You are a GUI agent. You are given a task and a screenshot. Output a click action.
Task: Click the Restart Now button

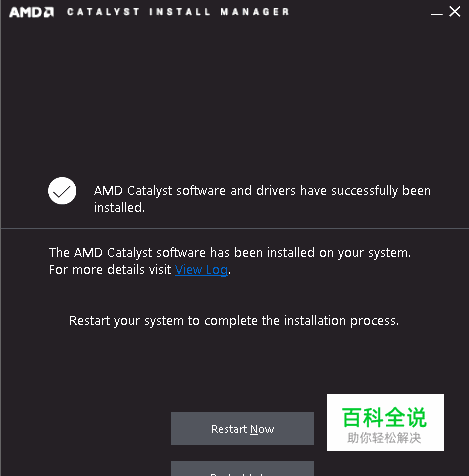[242, 429]
